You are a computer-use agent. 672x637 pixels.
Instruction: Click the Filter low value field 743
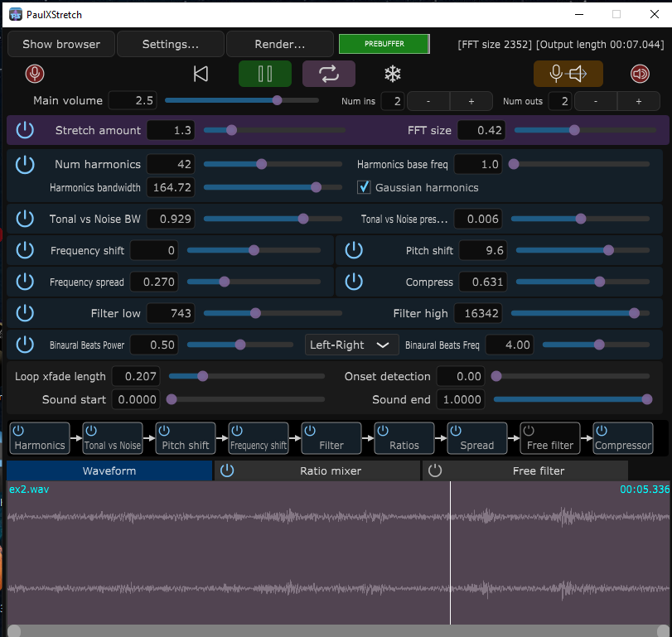tap(171, 313)
